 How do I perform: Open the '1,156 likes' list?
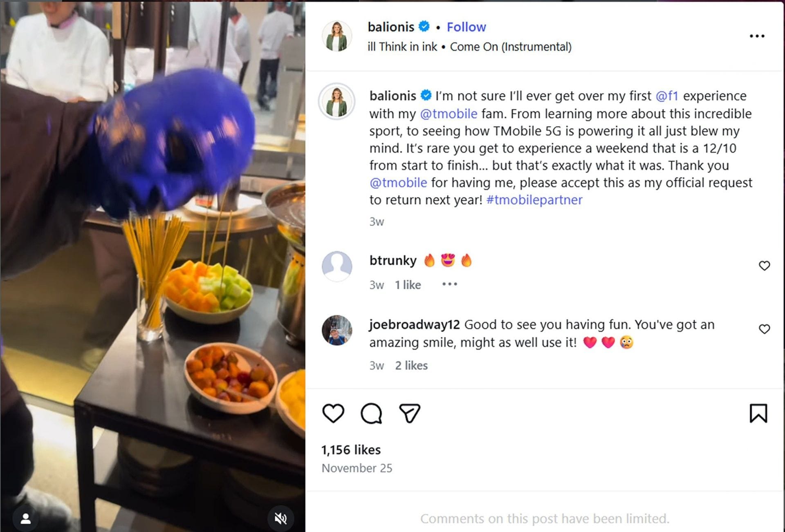point(350,449)
